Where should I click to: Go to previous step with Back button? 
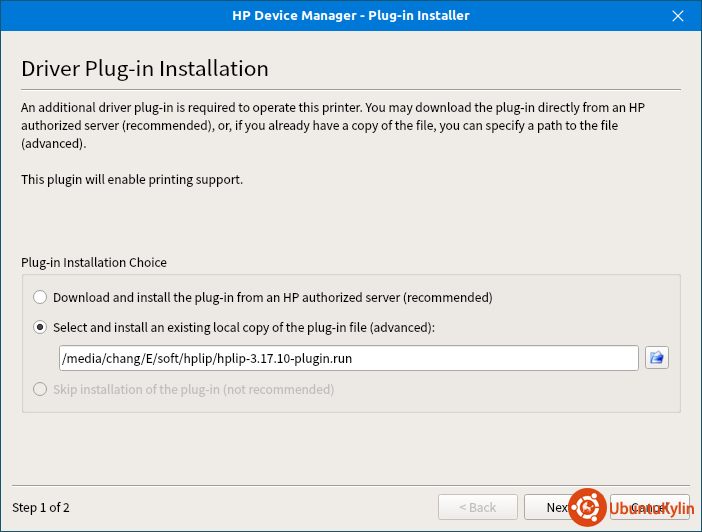point(477,507)
